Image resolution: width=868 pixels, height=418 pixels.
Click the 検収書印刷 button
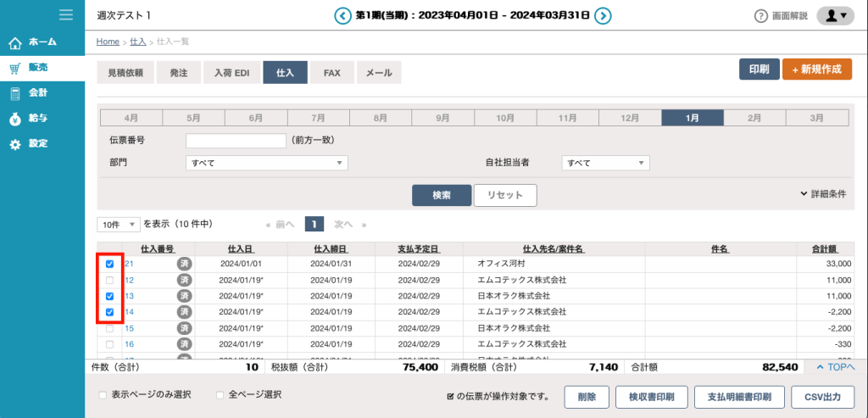652,397
